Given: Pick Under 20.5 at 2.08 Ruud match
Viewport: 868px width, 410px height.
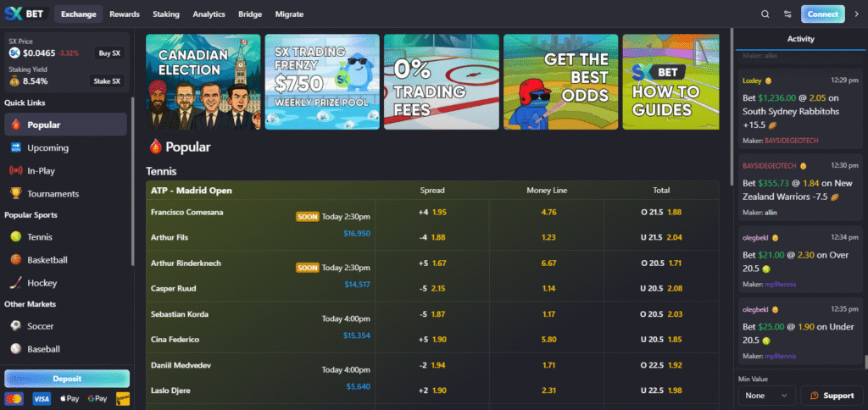Looking at the screenshot, I should [661, 288].
